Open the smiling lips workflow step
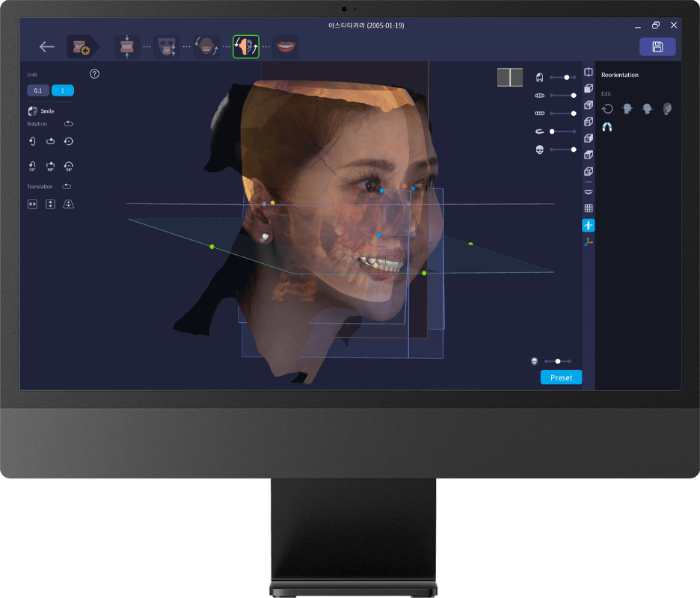Screen dimensions: 700x598 pyautogui.click(x=286, y=46)
